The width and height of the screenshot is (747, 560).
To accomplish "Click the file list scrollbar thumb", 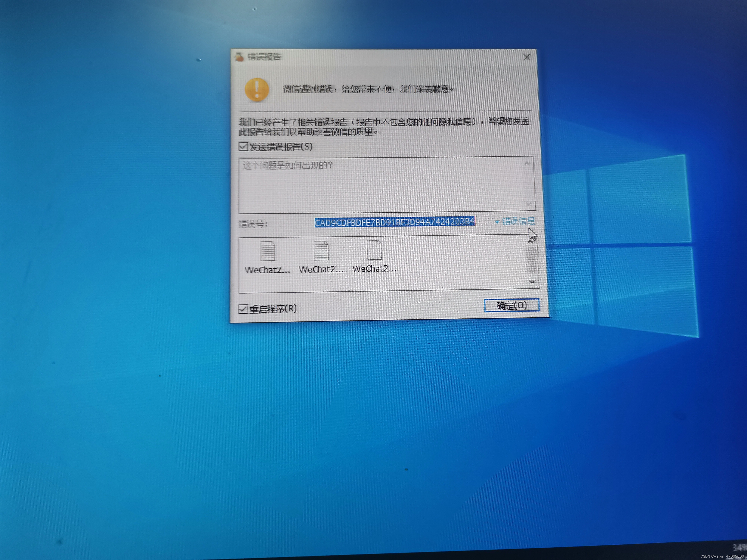I will (531, 260).
